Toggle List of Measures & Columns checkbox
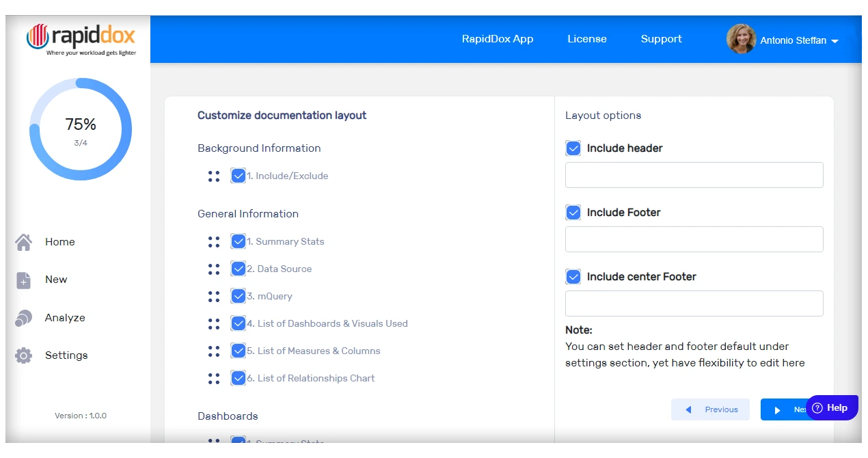The image size is (868, 458). [238, 351]
